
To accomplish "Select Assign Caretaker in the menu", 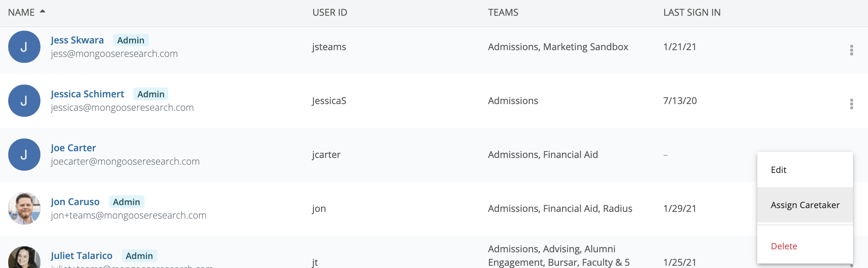I will 805,205.
